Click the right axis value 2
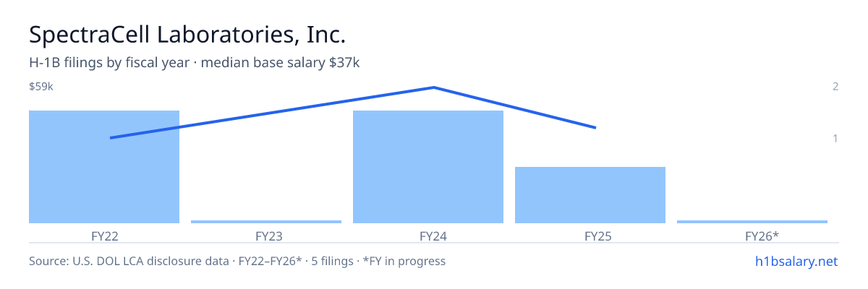 coord(835,87)
